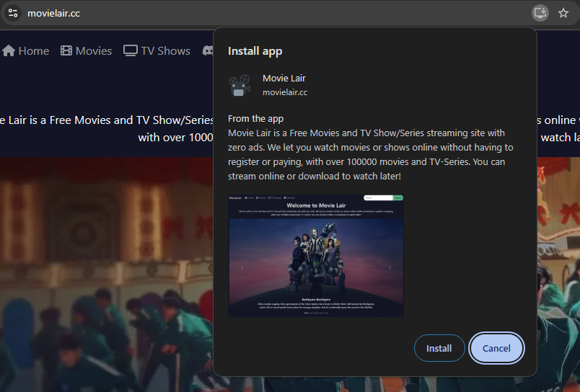The image size is (580, 392).
Task: Click the app screenshot preview thumbnail
Action: pyautogui.click(x=316, y=256)
